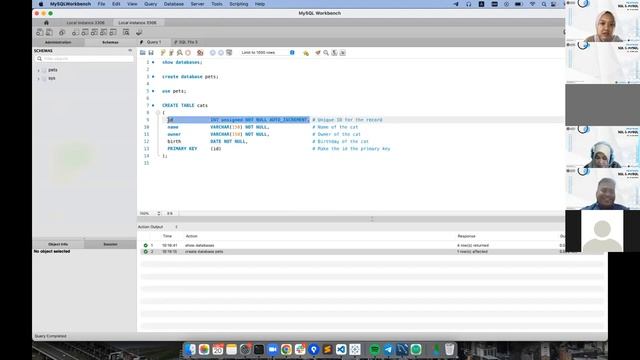This screenshot has height=360, width=640.
Task: Execute the query with lightning icon
Action: [163, 53]
